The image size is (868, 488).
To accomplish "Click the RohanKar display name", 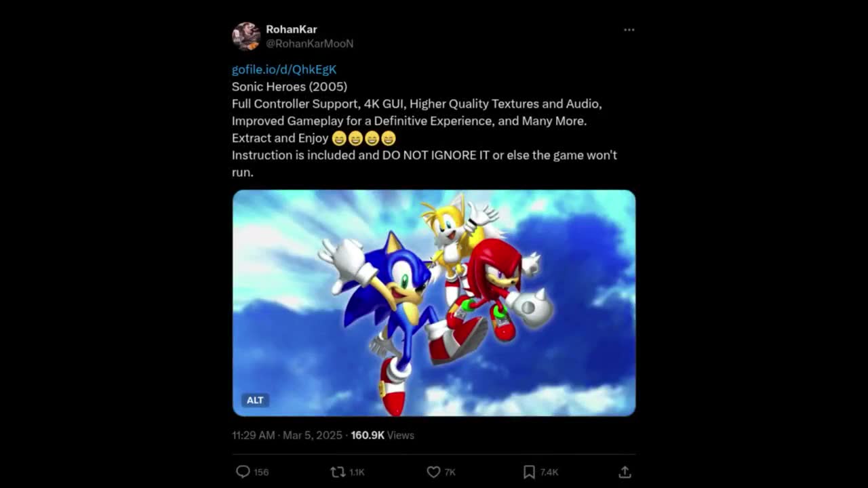I will (x=292, y=29).
